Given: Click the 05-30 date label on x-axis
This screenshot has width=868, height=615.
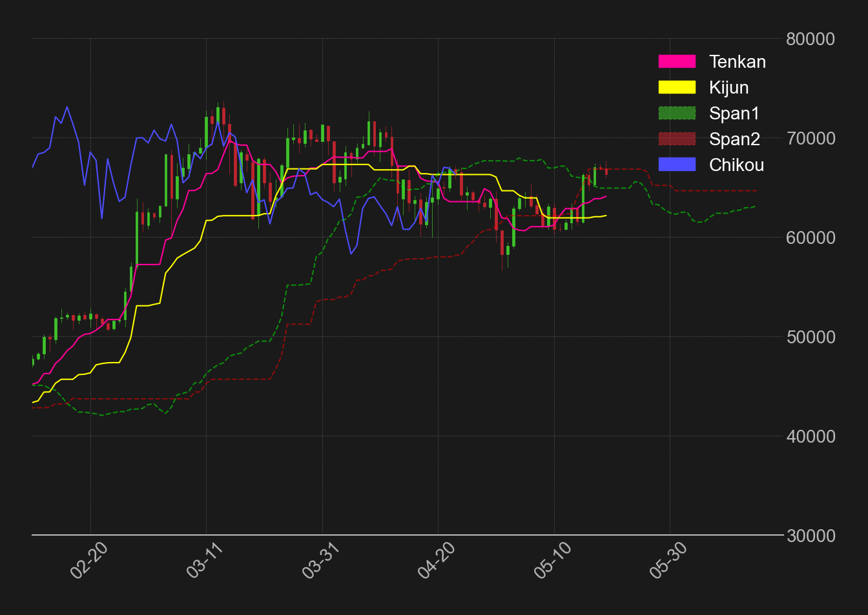Looking at the screenshot, I should point(668,560).
